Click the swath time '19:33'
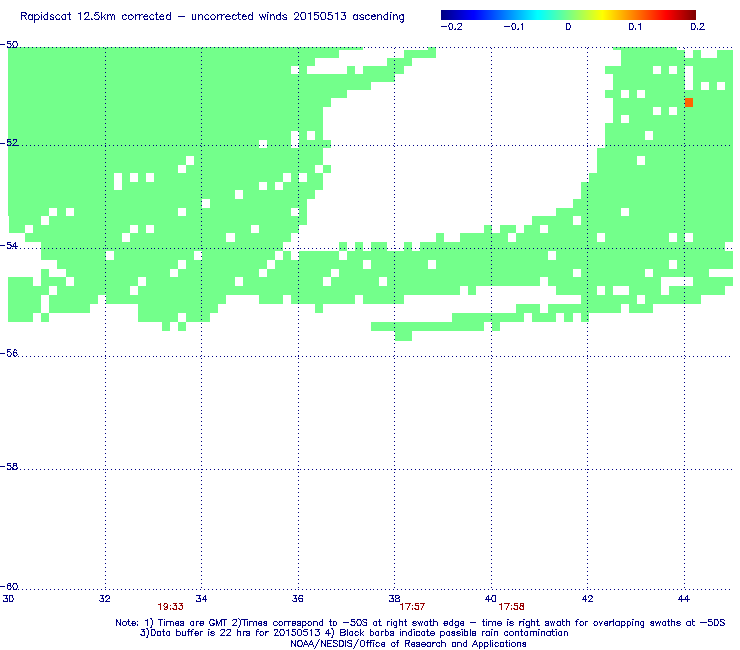The image size is (740, 650). 170,607
